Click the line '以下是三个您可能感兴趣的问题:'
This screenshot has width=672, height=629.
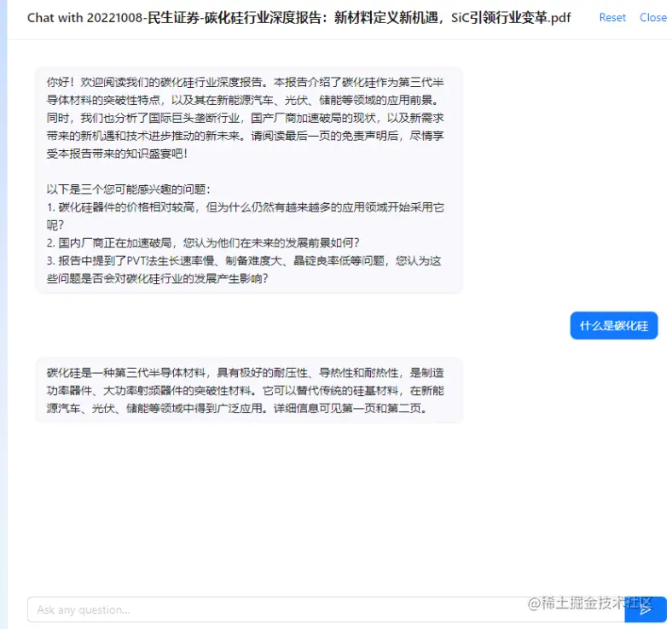(129, 189)
